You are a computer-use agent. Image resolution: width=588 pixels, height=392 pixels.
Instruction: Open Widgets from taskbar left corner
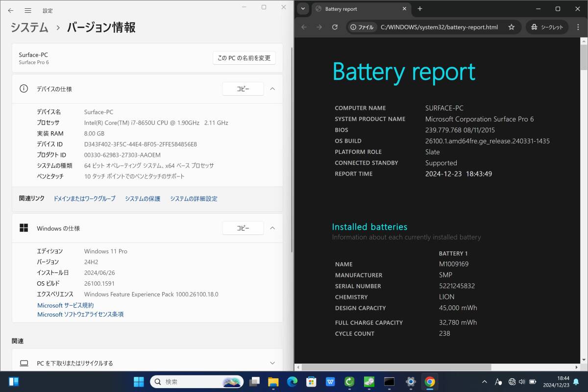pyautogui.click(x=14, y=381)
